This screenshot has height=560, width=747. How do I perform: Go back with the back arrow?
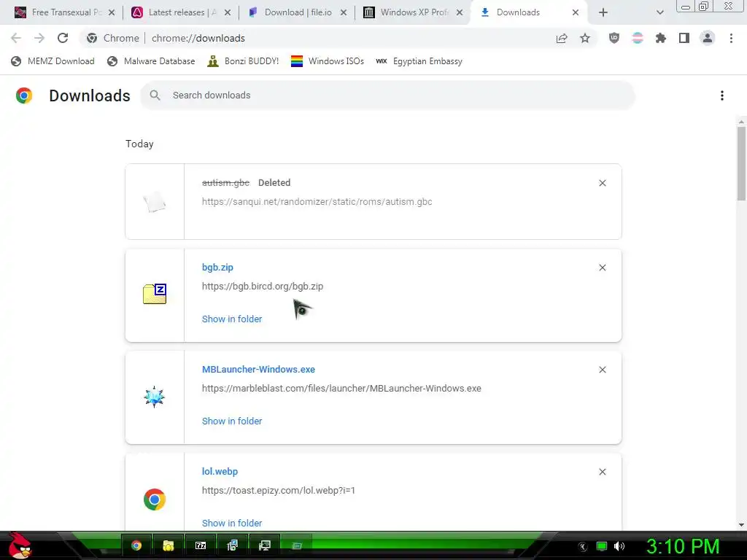16,38
